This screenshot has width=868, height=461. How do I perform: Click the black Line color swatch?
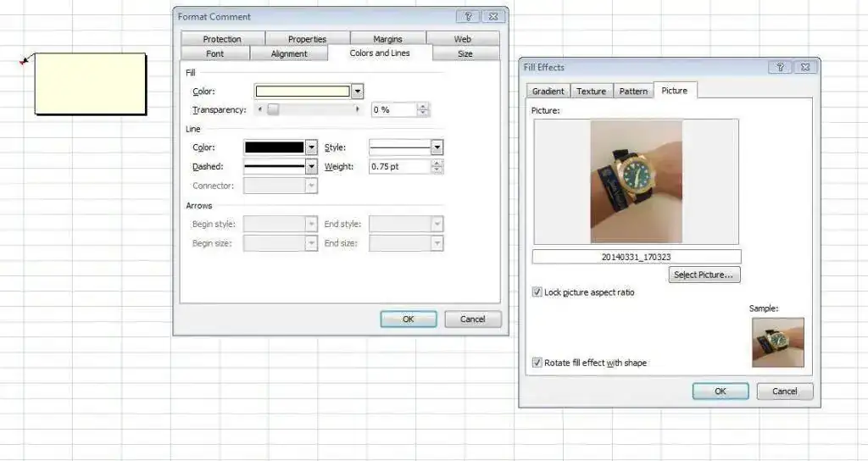[275, 147]
